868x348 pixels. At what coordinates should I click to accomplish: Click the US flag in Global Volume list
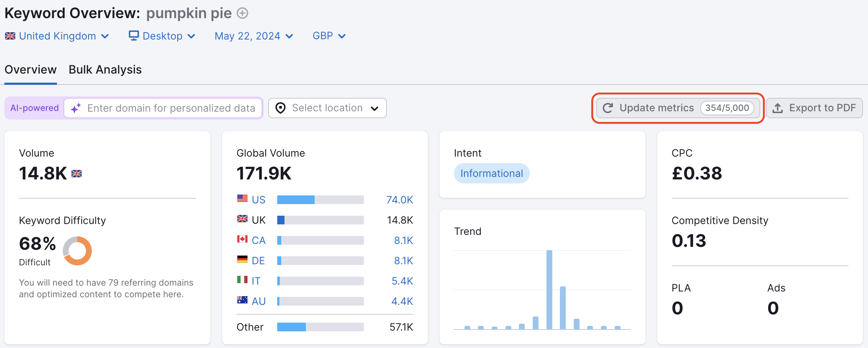pyautogui.click(x=242, y=199)
